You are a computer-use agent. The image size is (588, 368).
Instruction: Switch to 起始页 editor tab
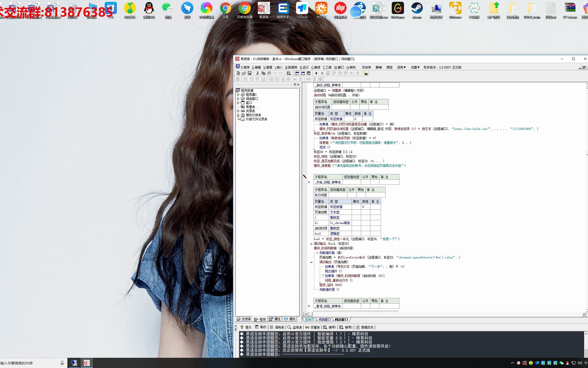(x=310, y=319)
